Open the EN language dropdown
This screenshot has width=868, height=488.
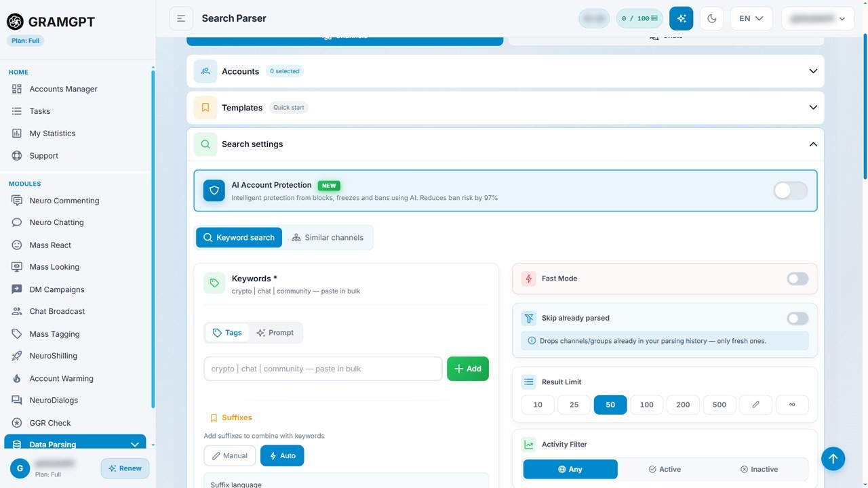751,18
